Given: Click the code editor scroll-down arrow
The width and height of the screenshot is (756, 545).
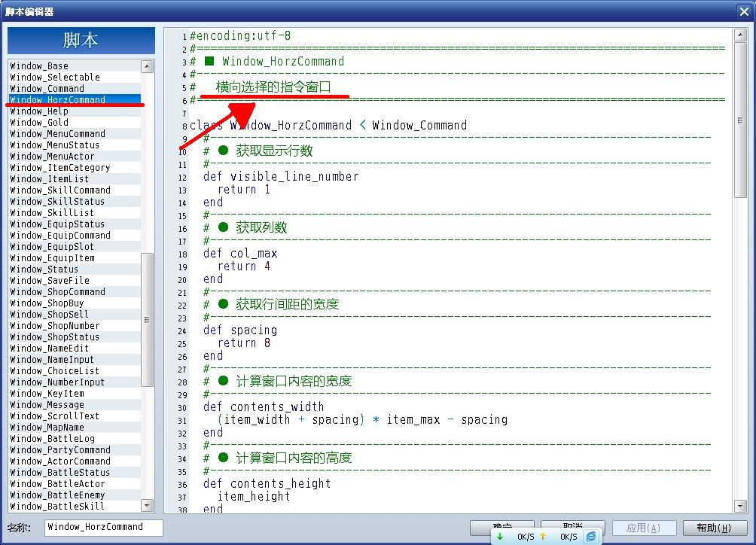Looking at the screenshot, I should tap(740, 506).
